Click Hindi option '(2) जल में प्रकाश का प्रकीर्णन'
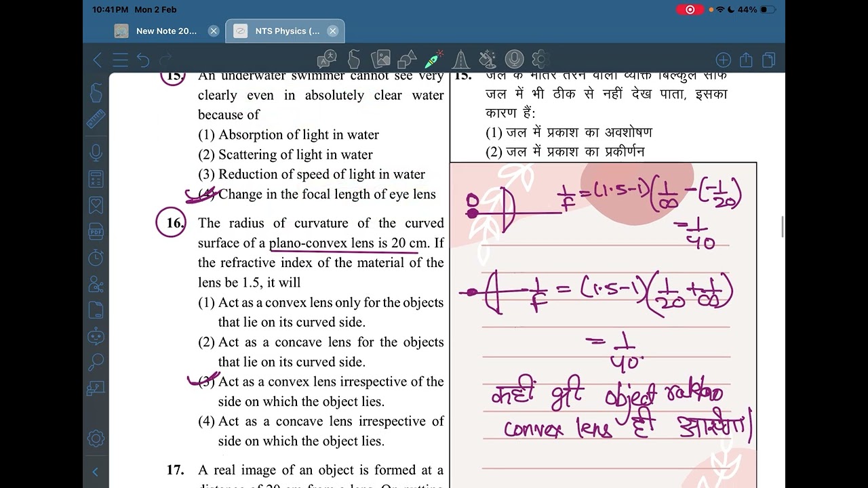868x488 pixels. point(565,152)
